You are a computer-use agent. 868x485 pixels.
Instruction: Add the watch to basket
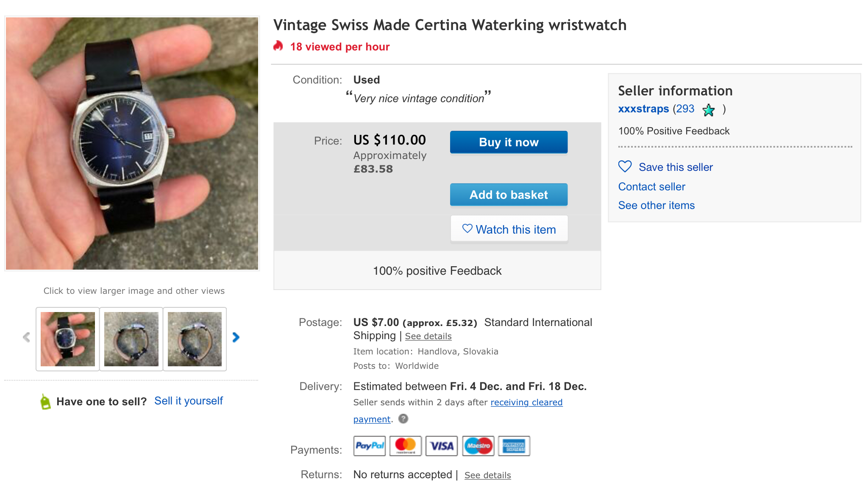click(509, 195)
